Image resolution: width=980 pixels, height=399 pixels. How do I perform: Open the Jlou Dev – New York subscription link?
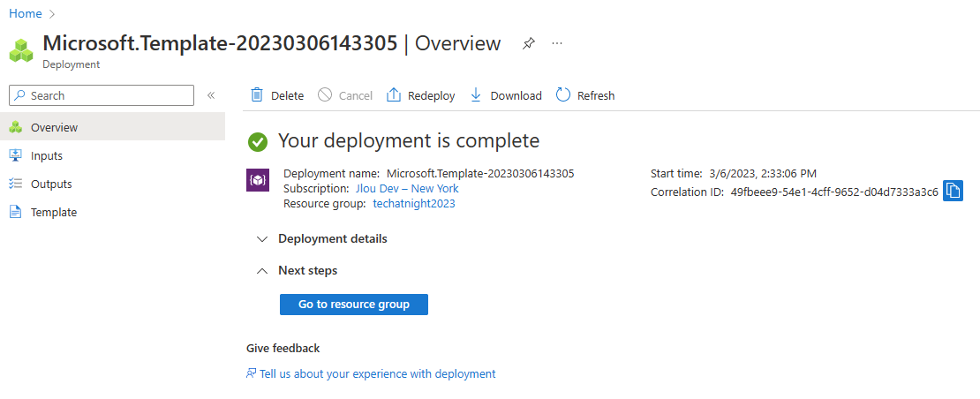point(407,188)
